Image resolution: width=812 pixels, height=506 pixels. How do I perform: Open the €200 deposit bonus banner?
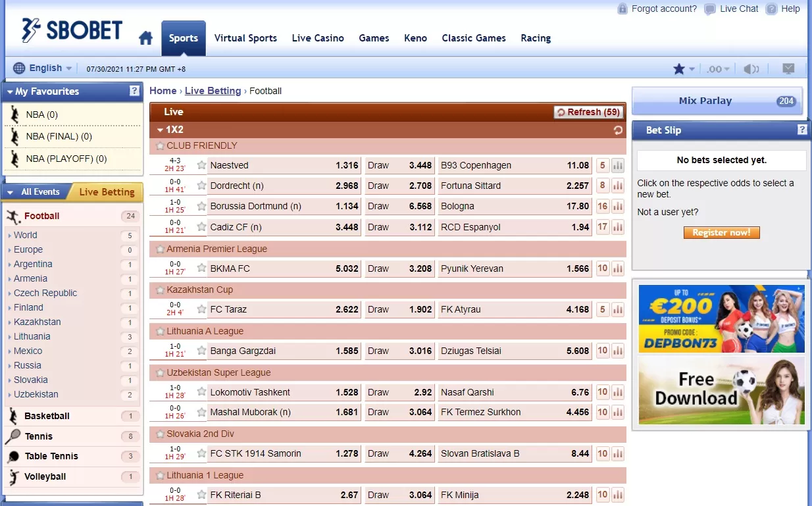[721, 318]
